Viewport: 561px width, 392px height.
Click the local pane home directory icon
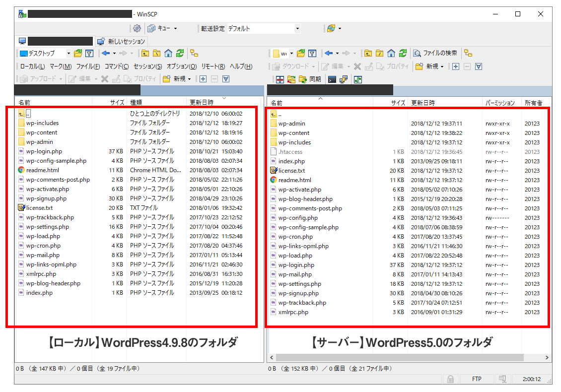168,54
